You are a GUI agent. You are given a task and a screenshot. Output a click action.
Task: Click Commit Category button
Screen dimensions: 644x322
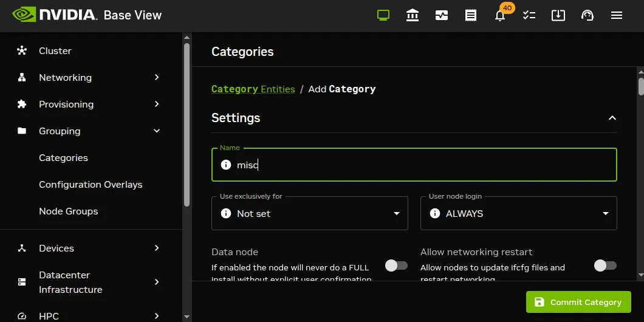coord(578,303)
